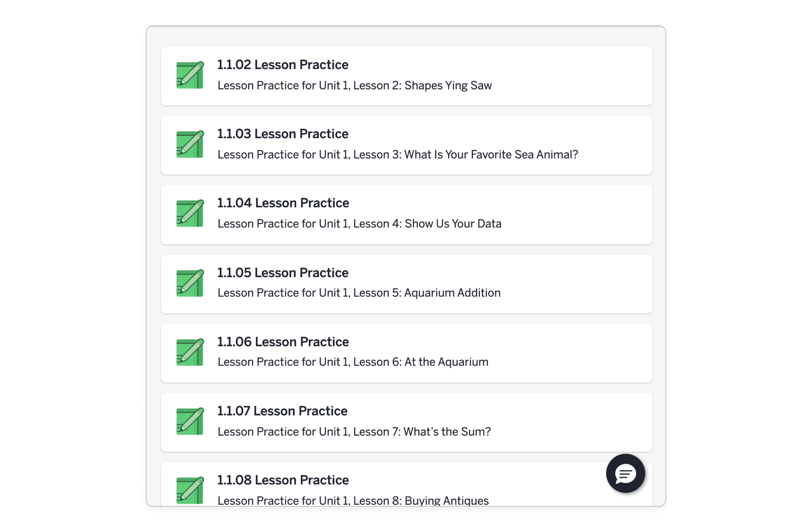Viewport: 812px width, 532px height.
Task: Open the 1.1.06 Lesson Practice title
Action: 283,342
